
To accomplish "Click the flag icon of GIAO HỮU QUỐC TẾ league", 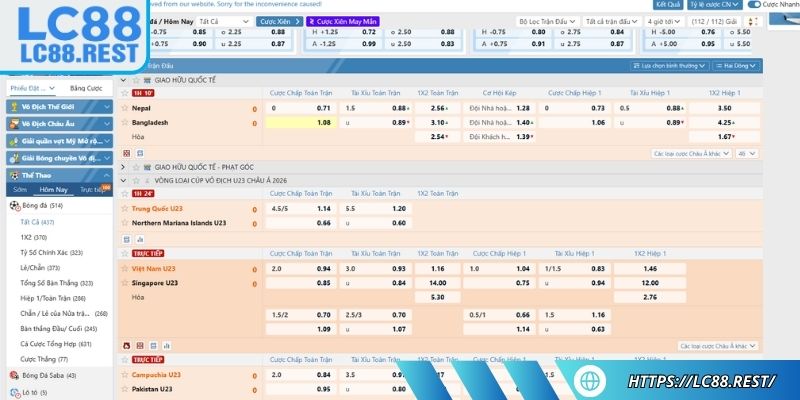I will pos(147,81).
